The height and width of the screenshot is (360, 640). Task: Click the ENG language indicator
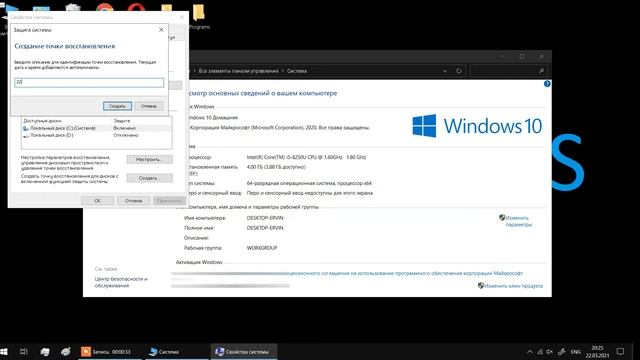pyautogui.click(x=576, y=352)
